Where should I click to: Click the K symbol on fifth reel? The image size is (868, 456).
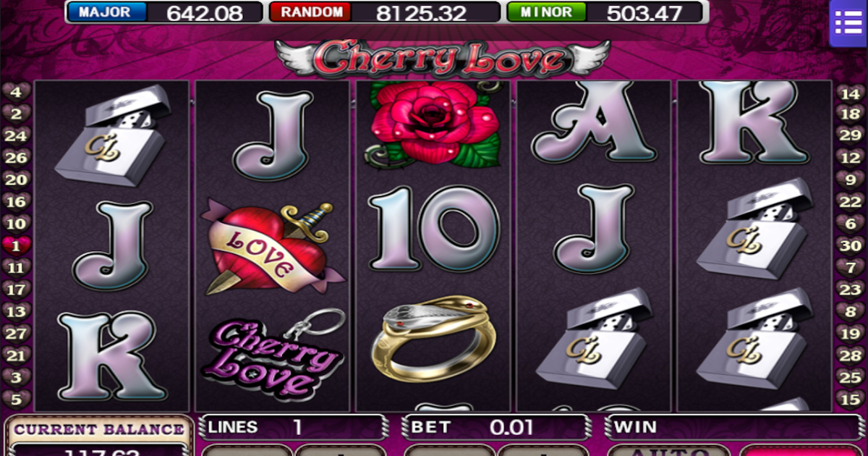point(753,122)
